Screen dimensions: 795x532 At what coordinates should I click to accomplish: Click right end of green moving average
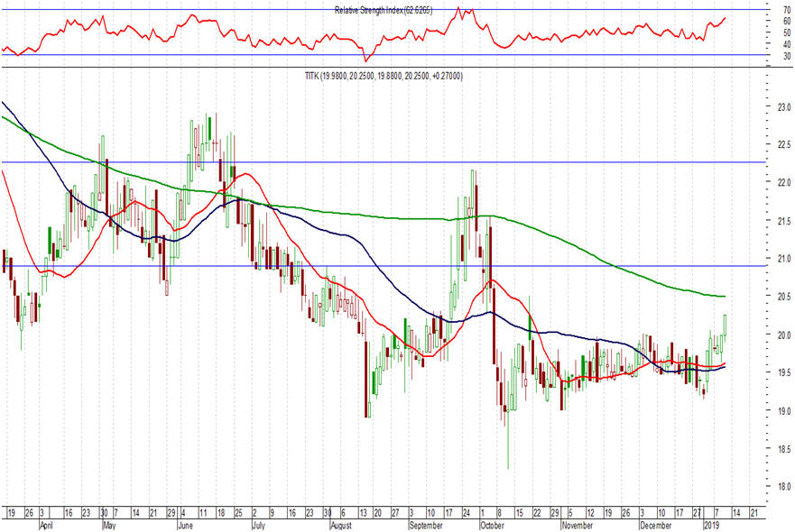724,297
